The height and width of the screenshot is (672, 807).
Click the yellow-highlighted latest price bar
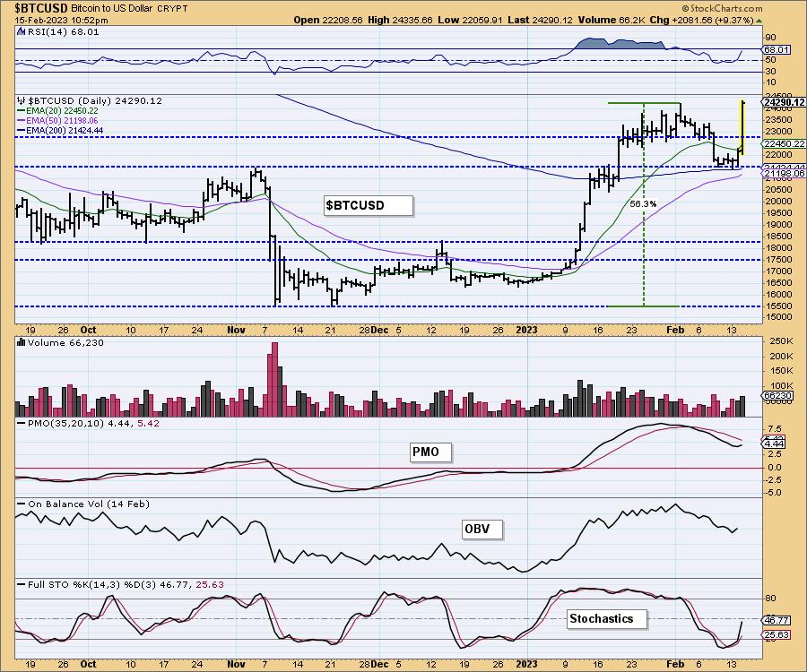(x=742, y=127)
